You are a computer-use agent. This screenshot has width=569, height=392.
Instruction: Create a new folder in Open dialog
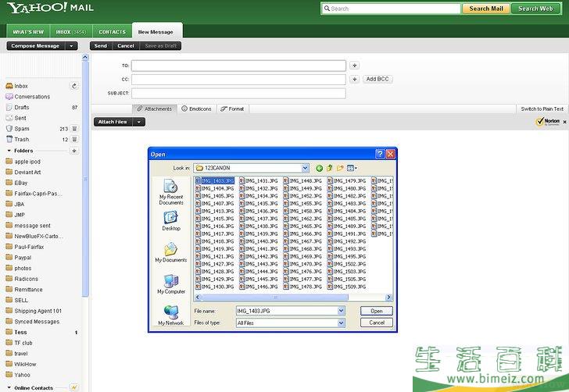[340, 168]
